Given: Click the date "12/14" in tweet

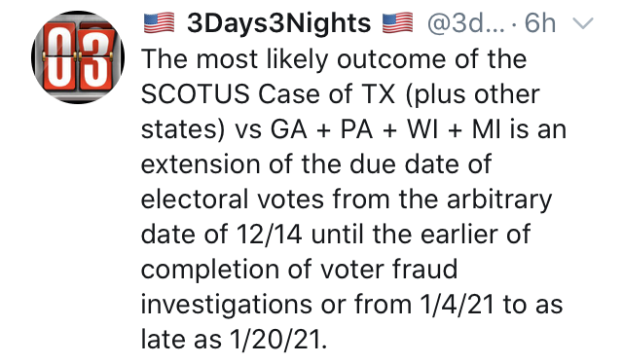Looking at the screenshot, I should (269, 235).
